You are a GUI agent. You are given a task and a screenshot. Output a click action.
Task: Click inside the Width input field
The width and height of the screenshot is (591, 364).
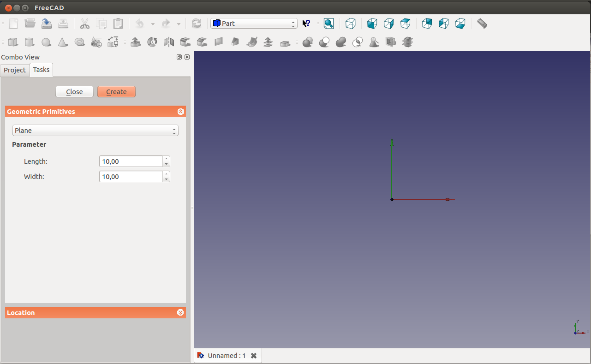point(131,177)
